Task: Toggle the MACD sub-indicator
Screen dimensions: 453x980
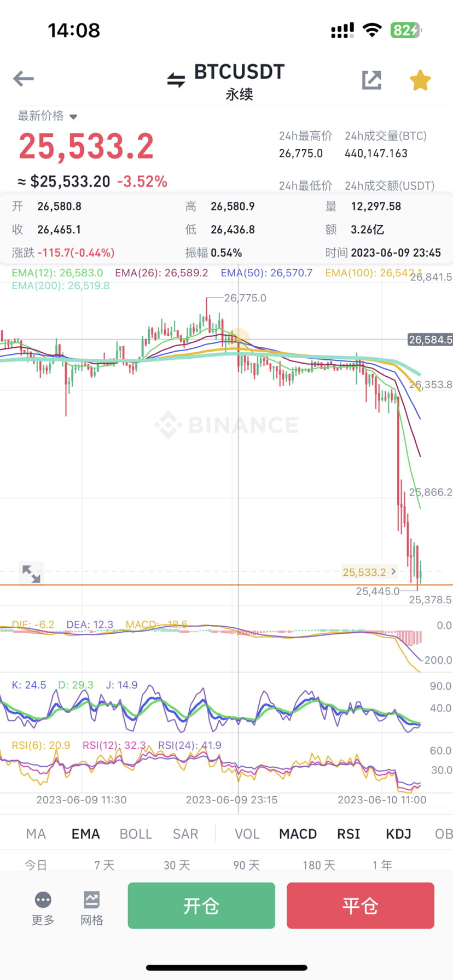Action: [x=298, y=834]
